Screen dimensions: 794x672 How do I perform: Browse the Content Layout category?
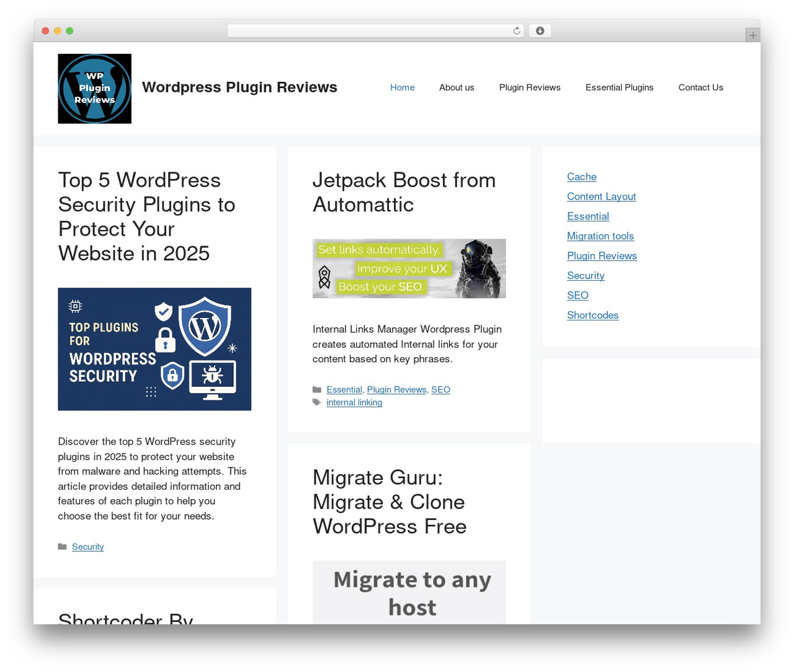tap(602, 197)
